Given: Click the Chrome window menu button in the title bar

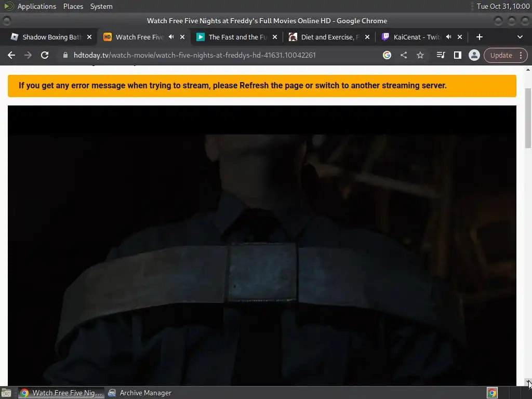Looking at the screenshot, I should coord(6,21).
